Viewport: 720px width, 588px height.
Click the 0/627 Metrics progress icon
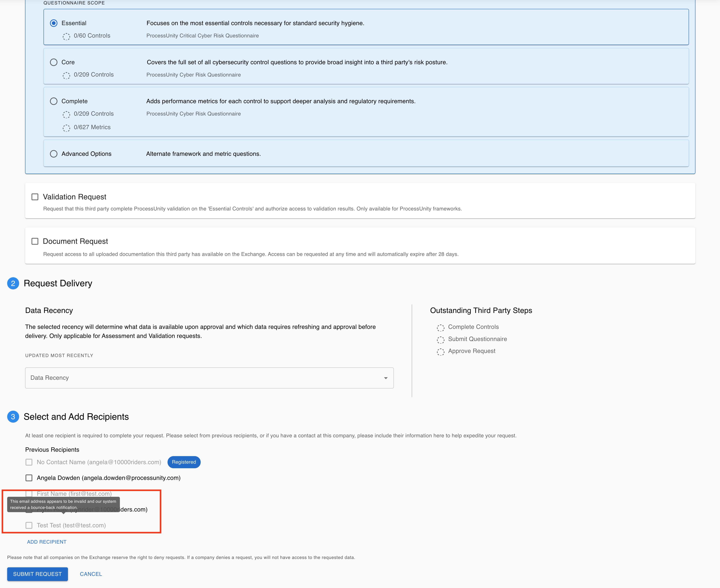(x=66, y=128)
